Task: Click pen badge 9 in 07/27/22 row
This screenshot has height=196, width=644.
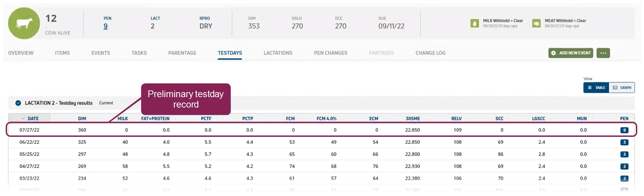Action: point(624,130)
